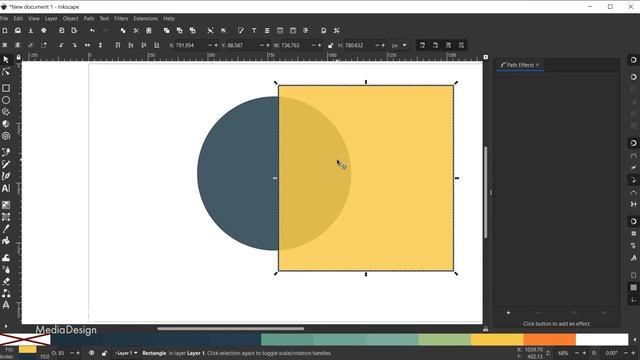Click the Print icon
Image resolution: width=640 pixels, height=360 pixels.
point(44,31)
